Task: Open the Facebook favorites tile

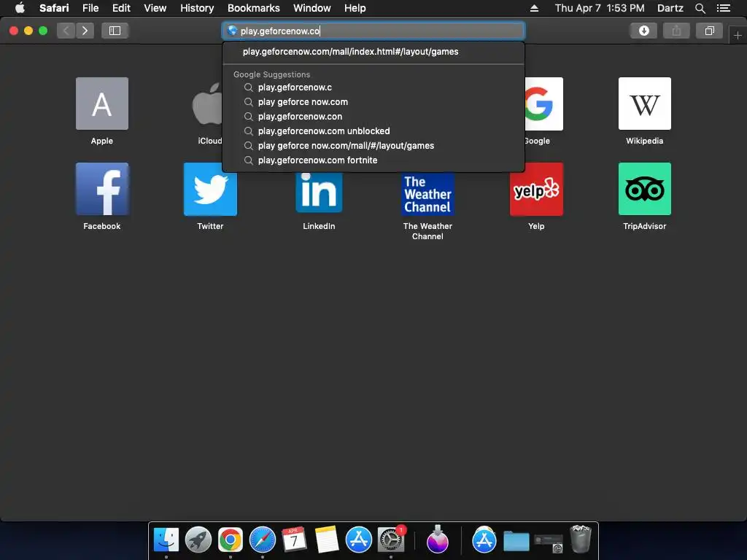Action: 102,189
